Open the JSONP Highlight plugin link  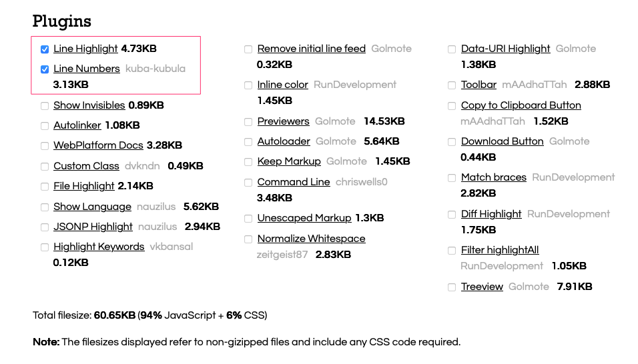coord(93,227)
